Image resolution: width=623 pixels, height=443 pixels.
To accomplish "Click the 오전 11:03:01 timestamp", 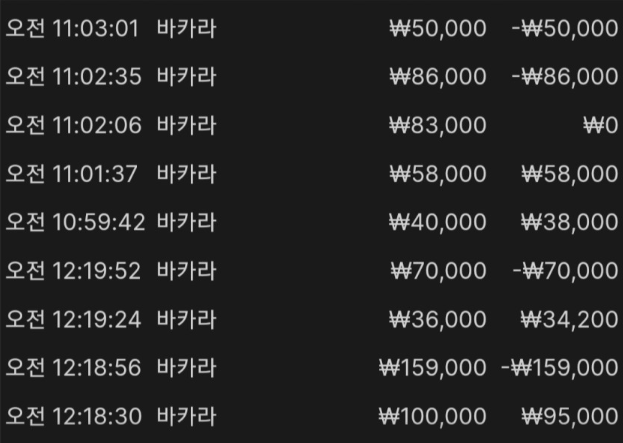I will tap(75, 28).
